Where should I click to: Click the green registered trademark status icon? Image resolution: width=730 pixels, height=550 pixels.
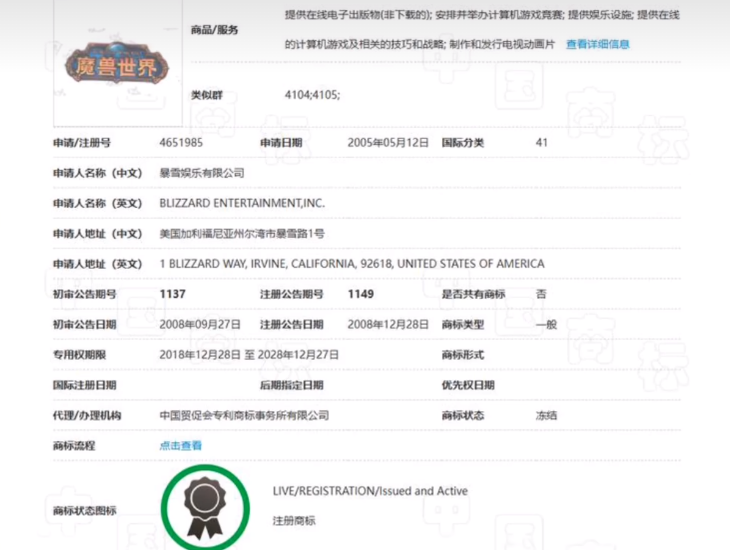click(x=205, y=508)
